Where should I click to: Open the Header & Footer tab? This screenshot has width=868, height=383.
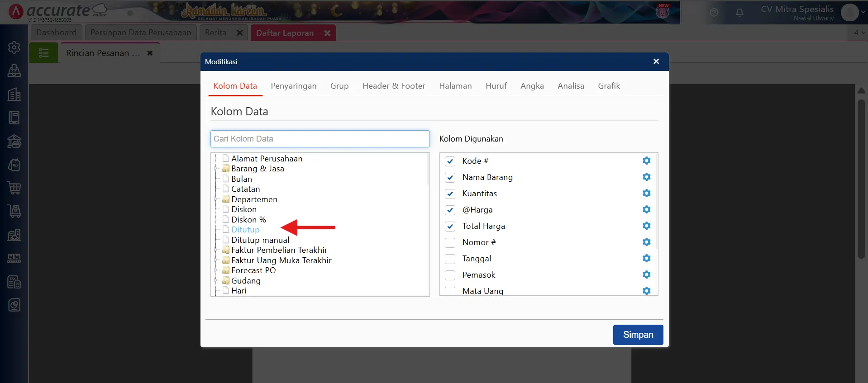(x=394, y=86)
